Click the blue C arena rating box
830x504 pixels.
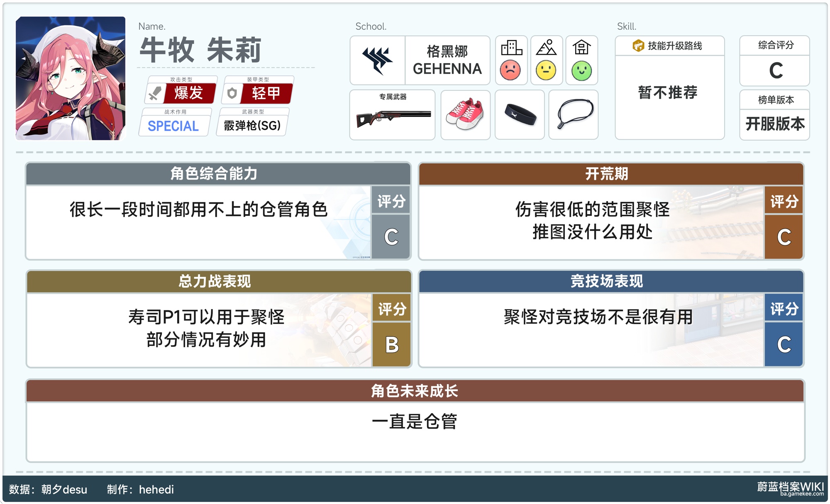(x=784, y=344)
